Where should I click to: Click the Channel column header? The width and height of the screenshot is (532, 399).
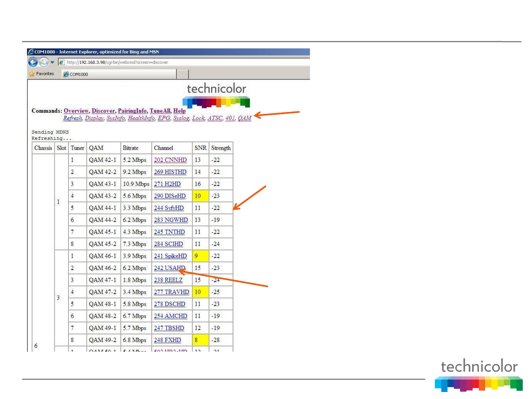tap(172, 148)
